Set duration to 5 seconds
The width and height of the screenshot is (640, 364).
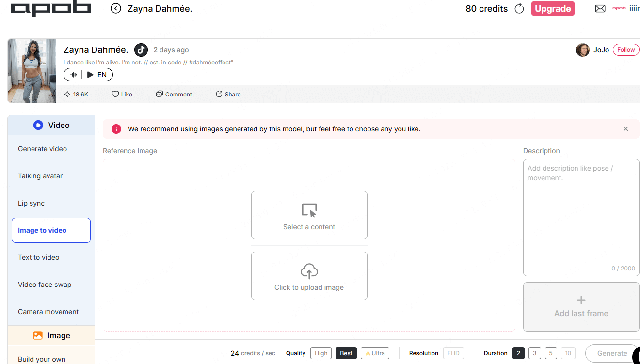[x=551, y=353]
